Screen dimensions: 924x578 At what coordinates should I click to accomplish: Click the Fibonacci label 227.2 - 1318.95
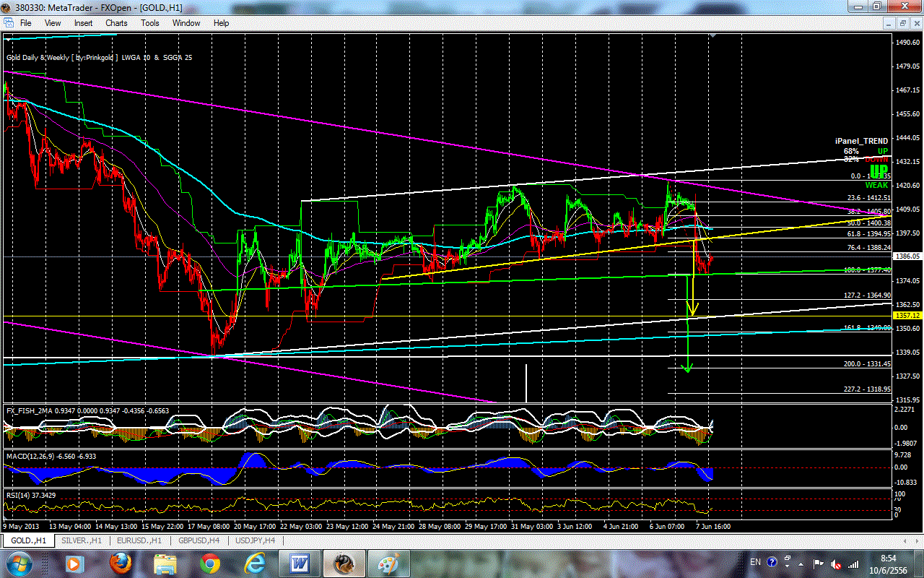[867, 389]
